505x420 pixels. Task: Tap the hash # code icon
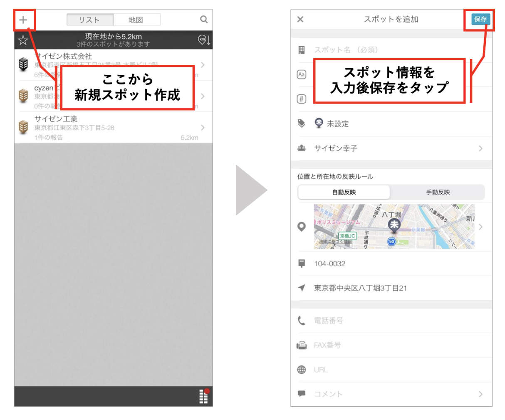point(302,99)
